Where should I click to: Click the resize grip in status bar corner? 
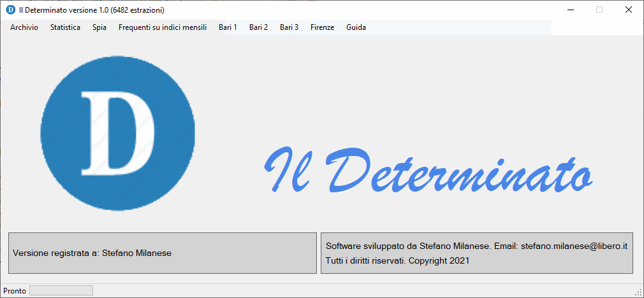click(639, 293)
